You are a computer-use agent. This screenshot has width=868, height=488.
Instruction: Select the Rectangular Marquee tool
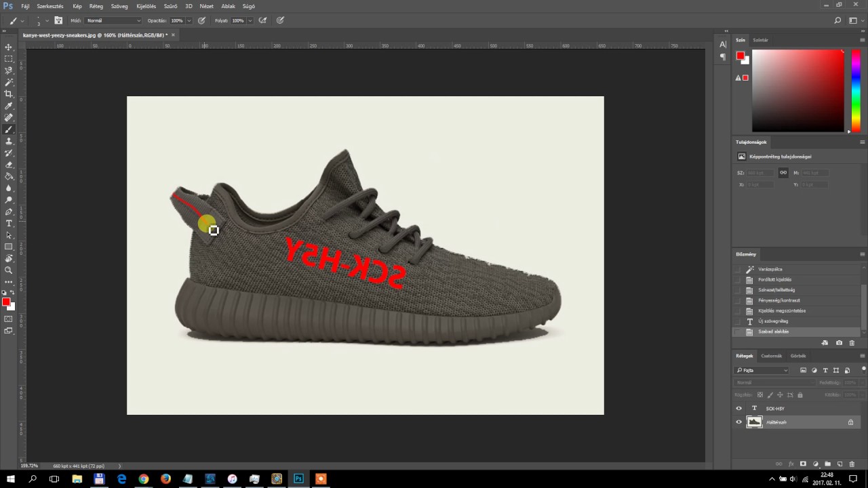(9, 59)
